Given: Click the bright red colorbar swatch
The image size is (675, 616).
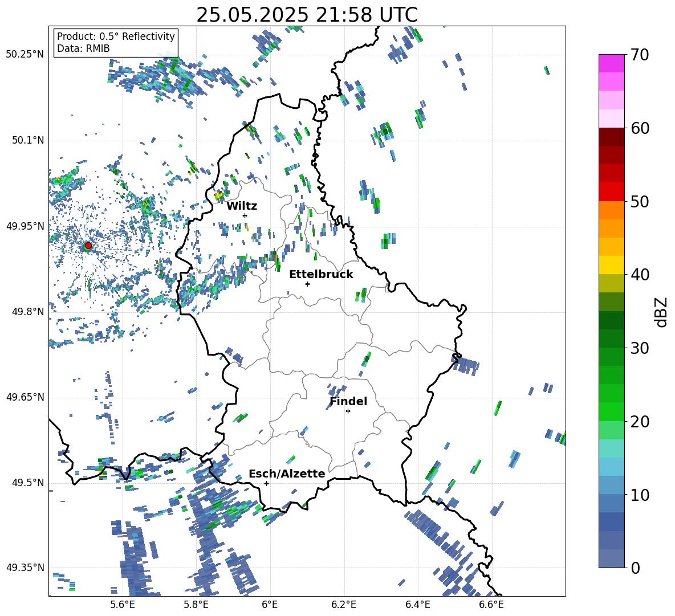Looking at the screenshot, I should [611, 192].
